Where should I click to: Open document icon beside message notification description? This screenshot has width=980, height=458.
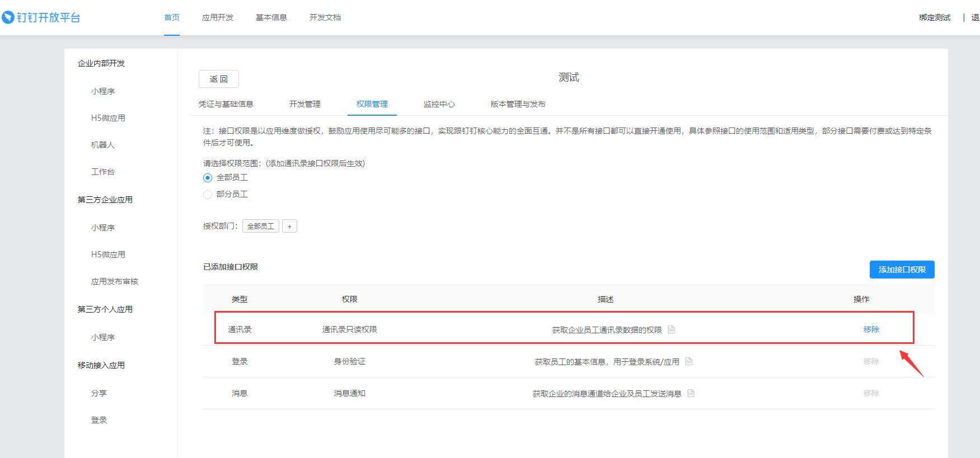(691, 393)
